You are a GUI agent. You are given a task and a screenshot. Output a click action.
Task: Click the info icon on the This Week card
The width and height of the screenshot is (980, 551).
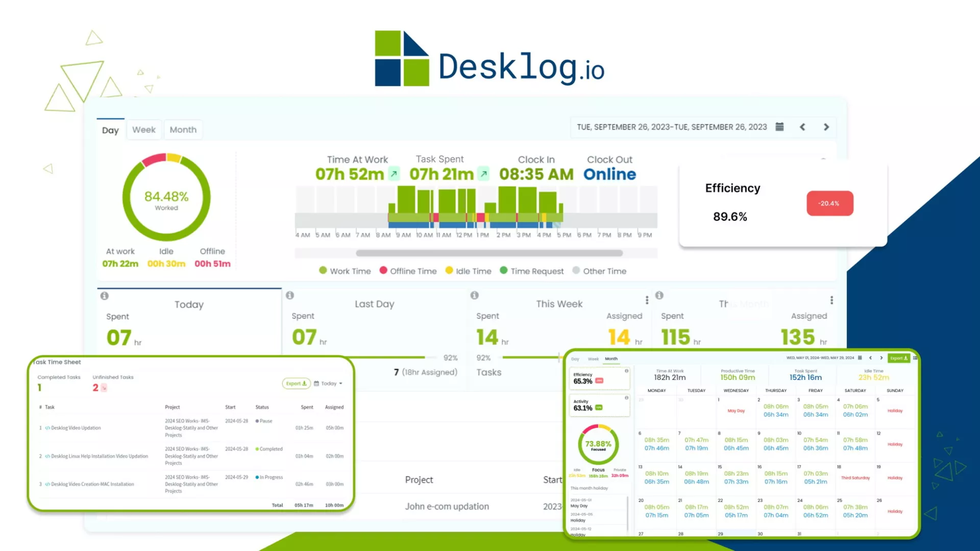pyautogui.click(x=475, y=295)
